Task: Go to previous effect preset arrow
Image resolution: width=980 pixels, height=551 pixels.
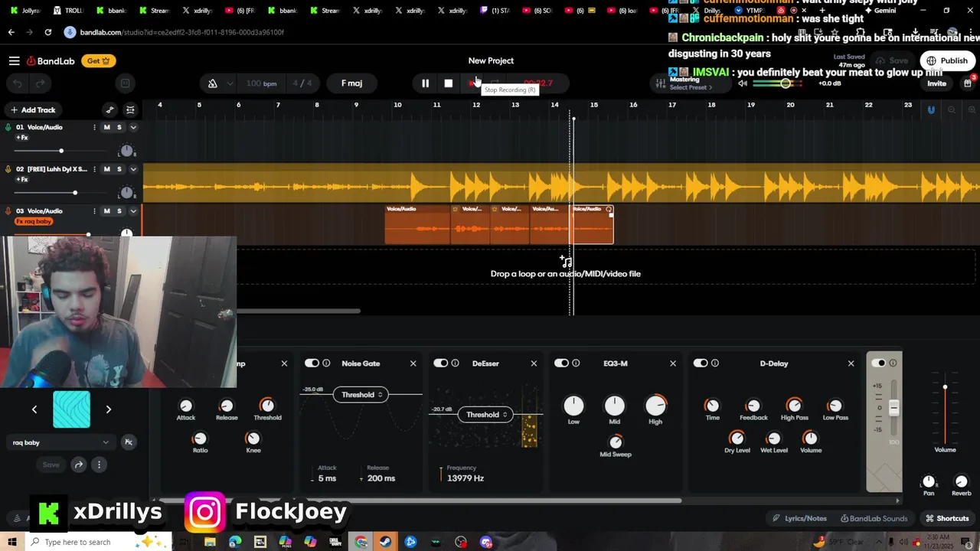Action: 34,409
